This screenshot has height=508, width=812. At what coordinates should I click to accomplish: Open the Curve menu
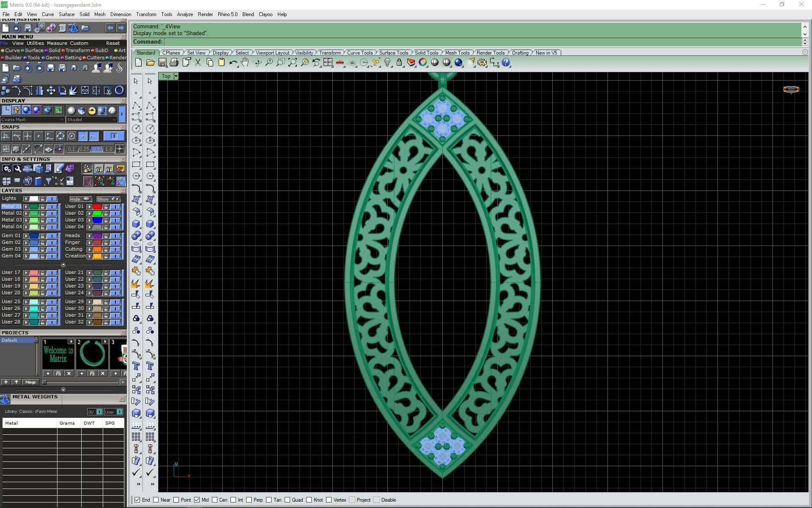(48, 14)
